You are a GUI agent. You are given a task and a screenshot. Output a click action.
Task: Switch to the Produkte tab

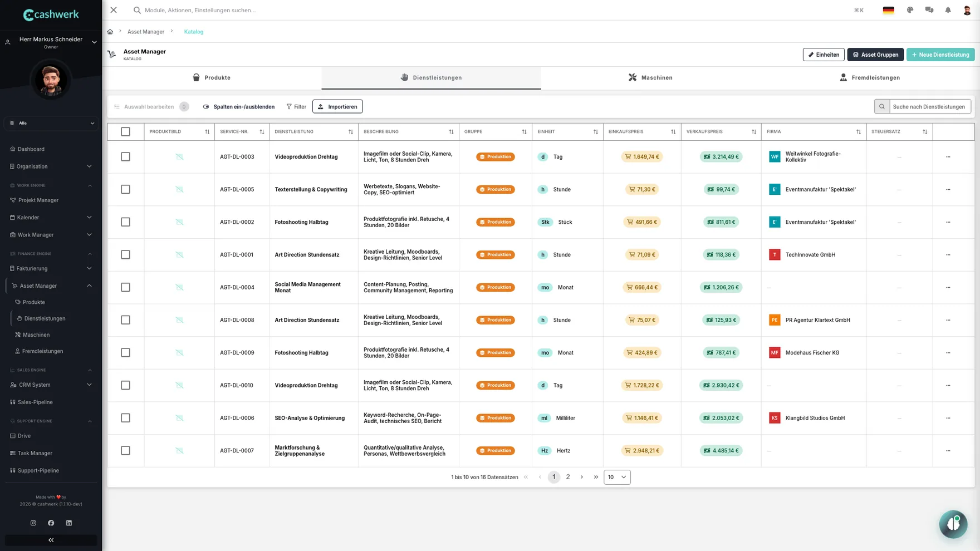coord(212,77)
